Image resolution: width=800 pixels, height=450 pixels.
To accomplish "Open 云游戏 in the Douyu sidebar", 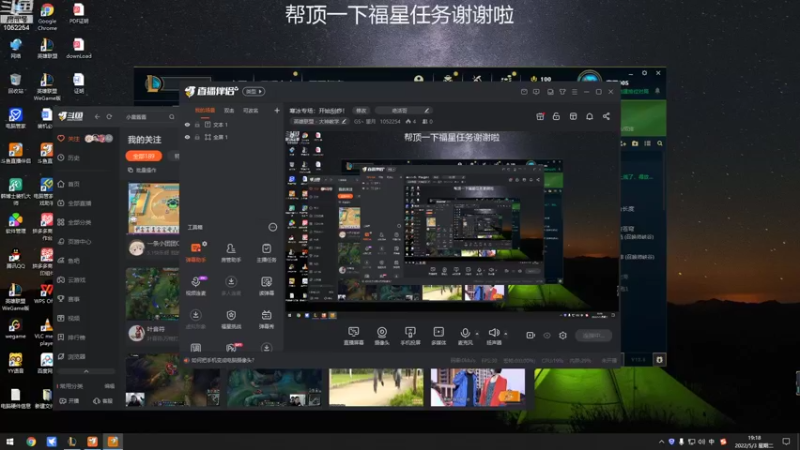I will (x=72, y=280).
